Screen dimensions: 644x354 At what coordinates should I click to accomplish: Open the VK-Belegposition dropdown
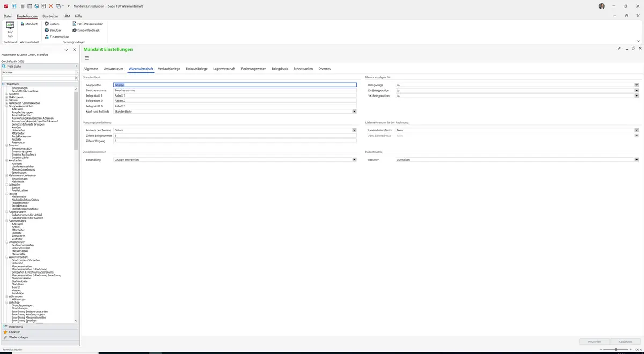pos(636,95)
